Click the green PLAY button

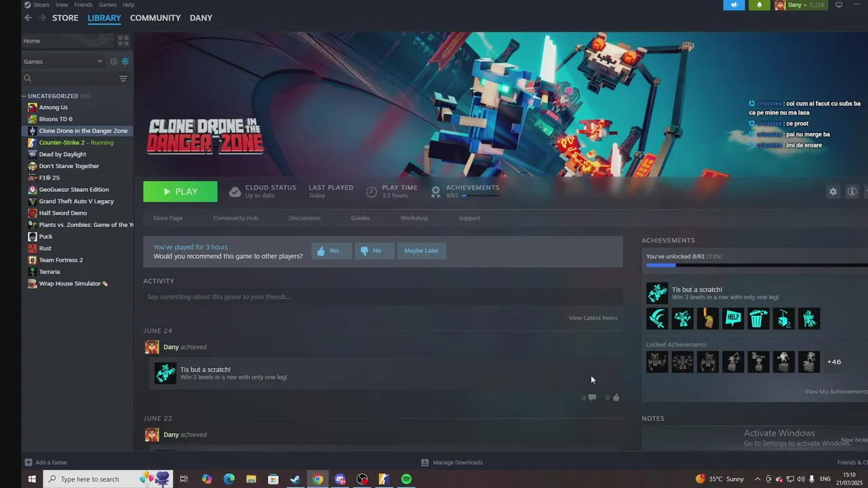(x=180, y=192)
